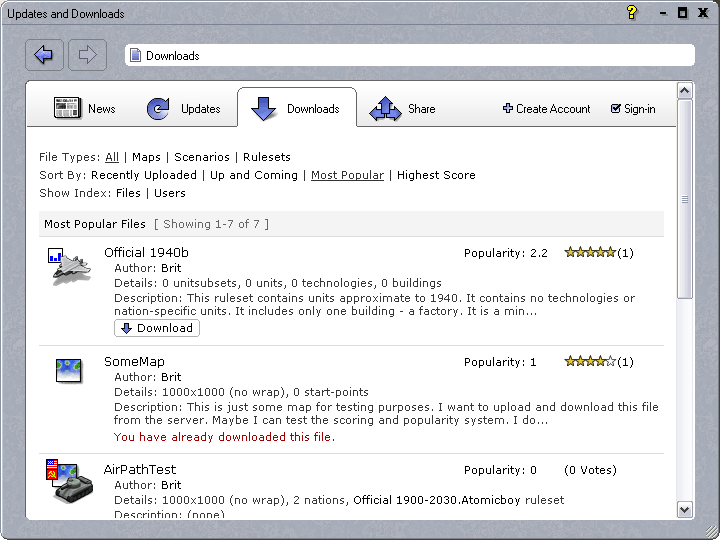This screenshot has width=720, height=540.
Task: Switch to the Updates tab
Action: click(x=184, y=109)
